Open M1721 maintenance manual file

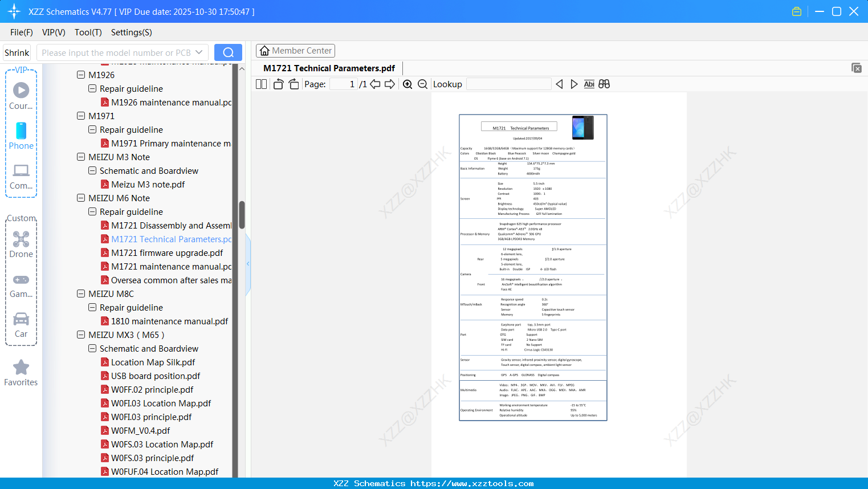coord(166,267)
